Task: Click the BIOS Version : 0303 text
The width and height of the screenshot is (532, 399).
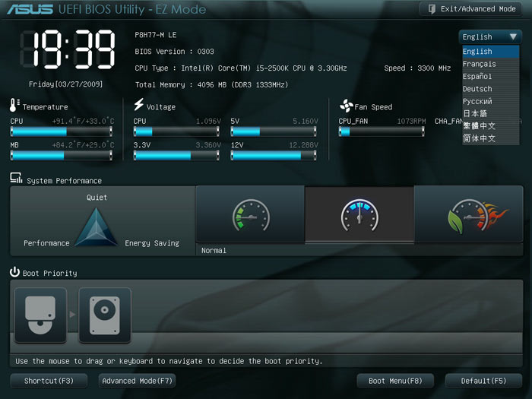Action: click(x=174, y=52)
